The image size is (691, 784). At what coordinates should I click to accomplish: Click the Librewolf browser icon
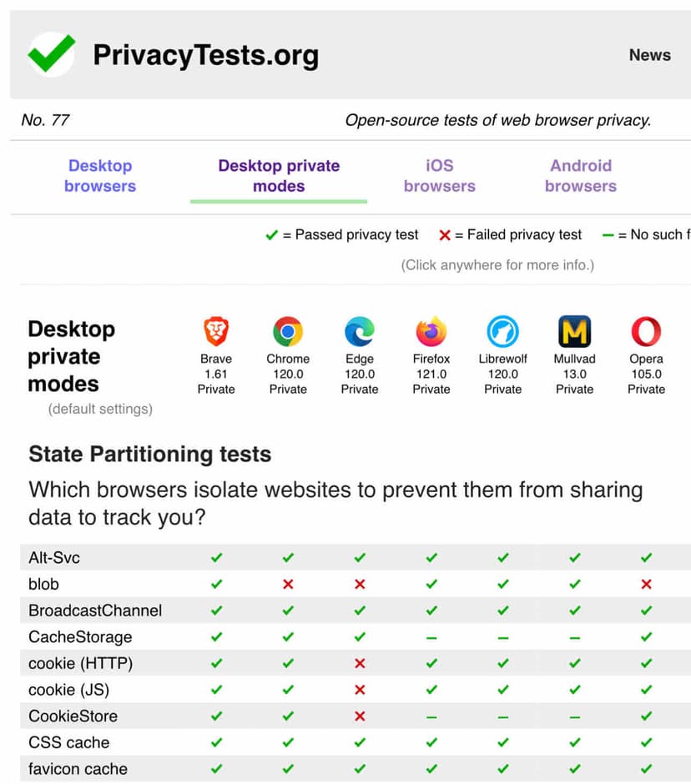pyautogui.click(x=503, y=331)
